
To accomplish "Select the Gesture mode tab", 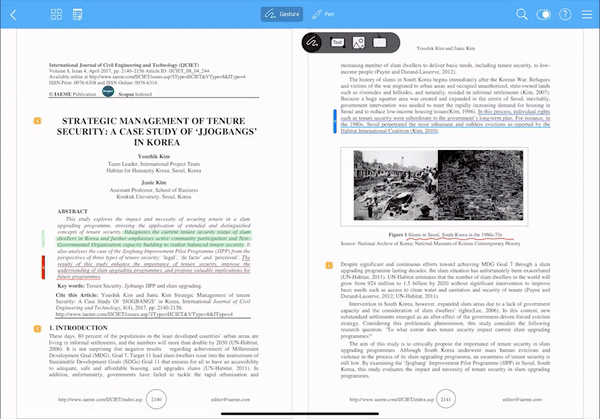I will pos(282,14).
